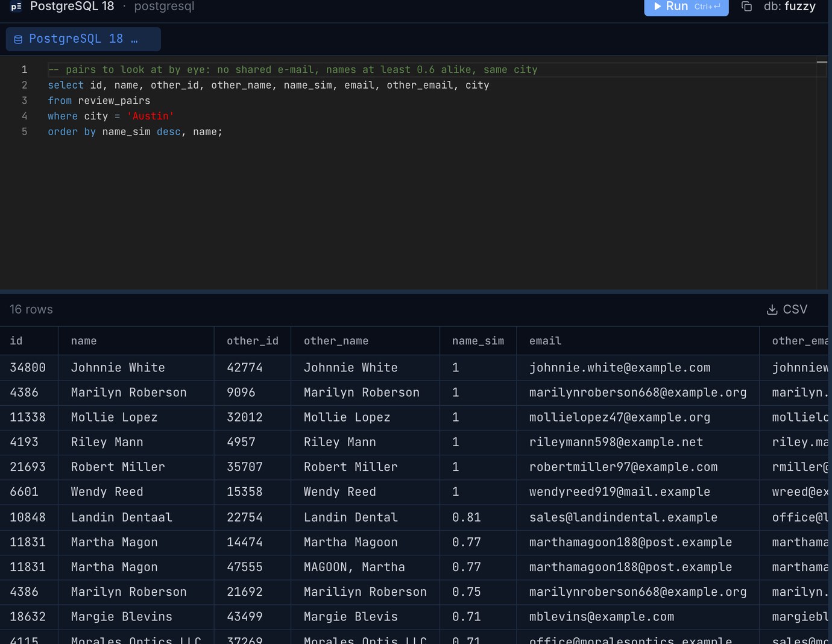The width and height of the screenshot is (832, 644).
Task: Download results with the CSV button
Action: [787, 309]
